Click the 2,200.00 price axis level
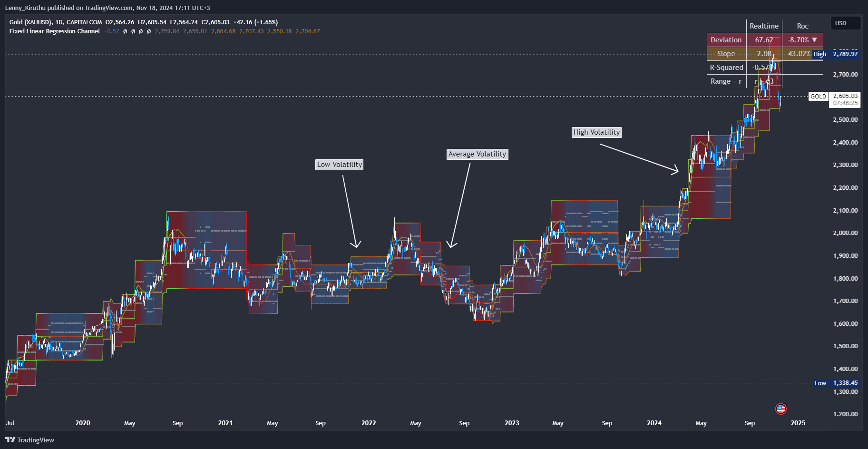This screenshot has width=868, height=449. (x=845, y=188)
